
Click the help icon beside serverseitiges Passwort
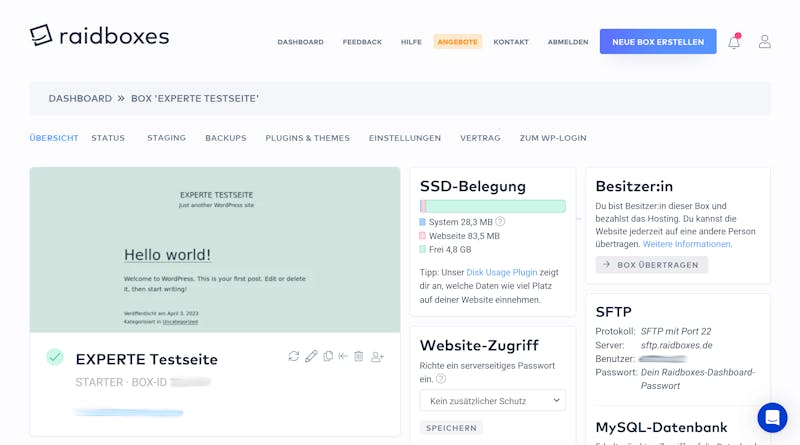click(x=441, y=379)
